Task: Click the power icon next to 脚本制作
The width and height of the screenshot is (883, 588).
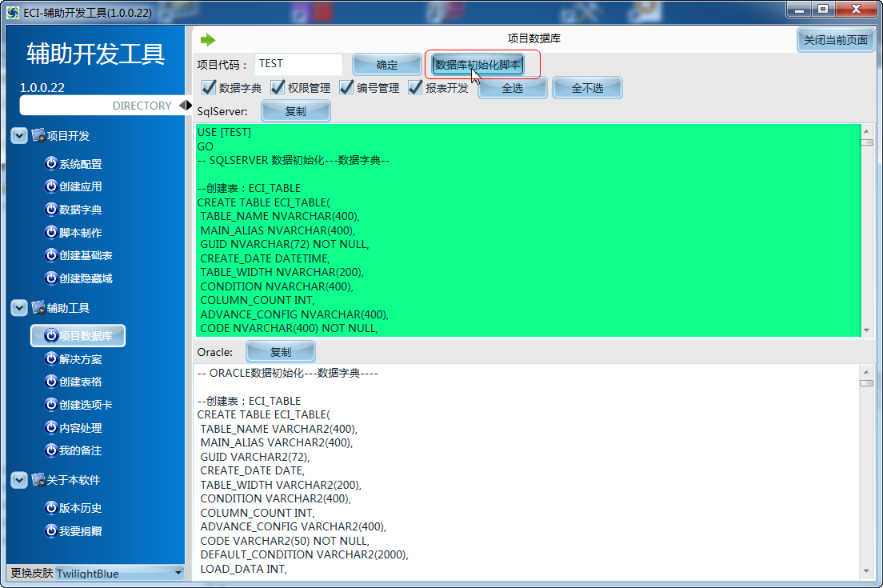Action: pyautogui.click(x=51, y=232)
